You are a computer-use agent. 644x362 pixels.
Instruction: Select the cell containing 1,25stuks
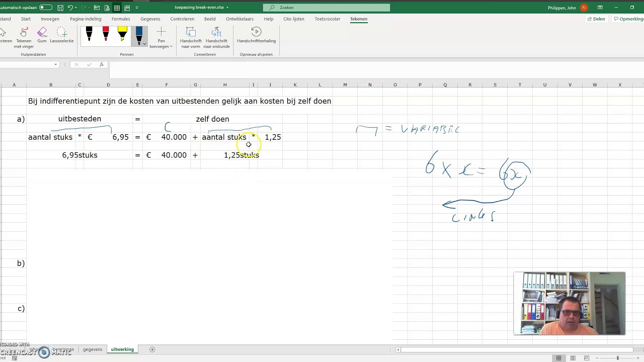tap(242, 155)
